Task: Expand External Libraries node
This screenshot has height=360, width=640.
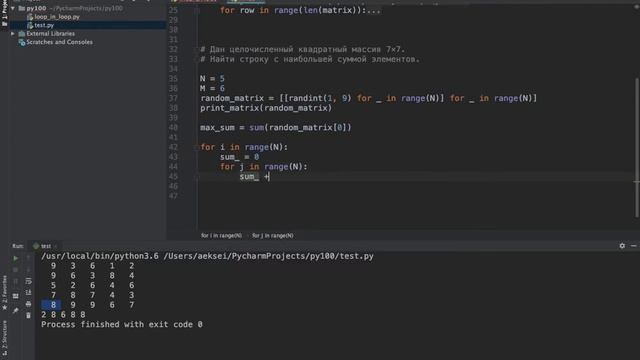Action: click(x=13, y=33)
